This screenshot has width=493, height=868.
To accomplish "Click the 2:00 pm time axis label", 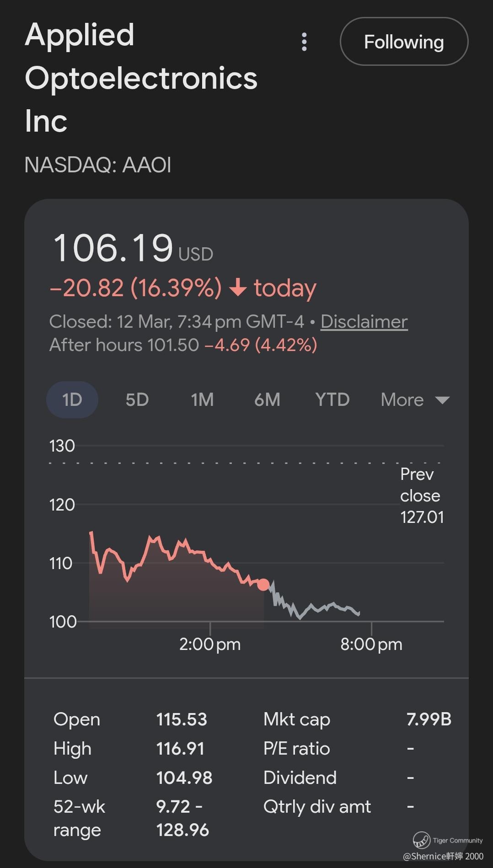I will pyautogui.click(x=210, y=644).
